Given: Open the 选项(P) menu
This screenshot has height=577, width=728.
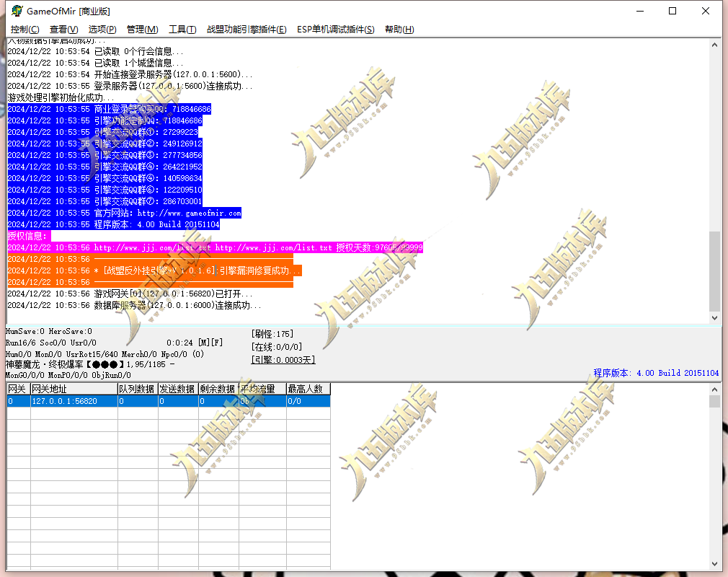Looking at the screenshot, I should click(x=102, y=30).
